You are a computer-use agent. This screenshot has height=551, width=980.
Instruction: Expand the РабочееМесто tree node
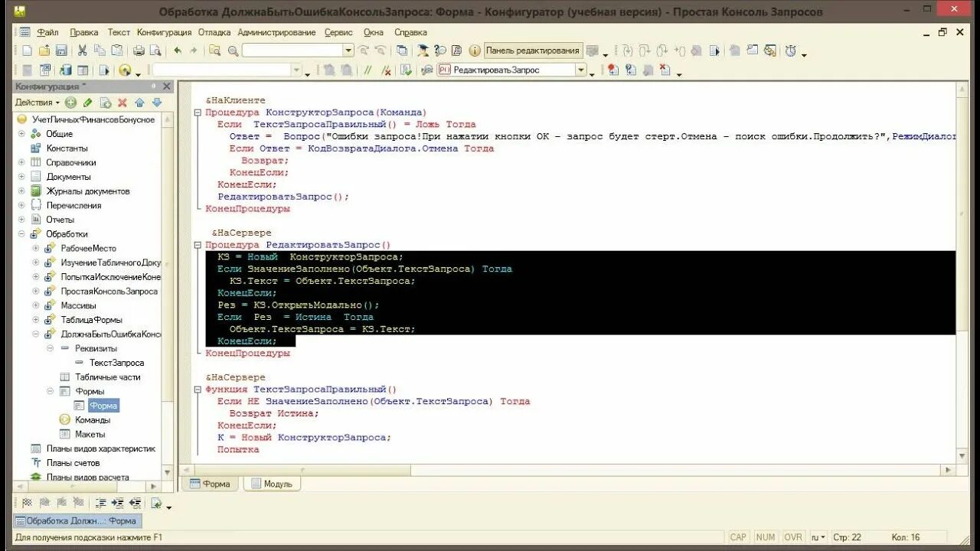coord(36,248)
